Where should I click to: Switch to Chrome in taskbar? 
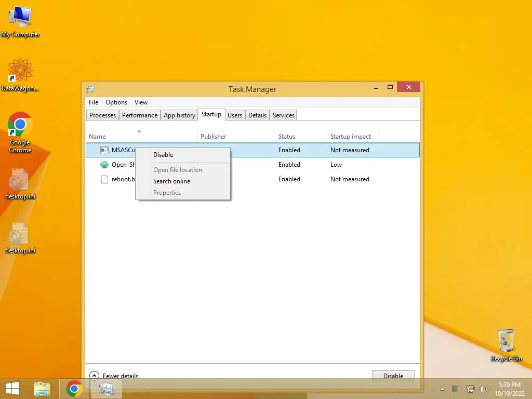[x=74, y=389]
